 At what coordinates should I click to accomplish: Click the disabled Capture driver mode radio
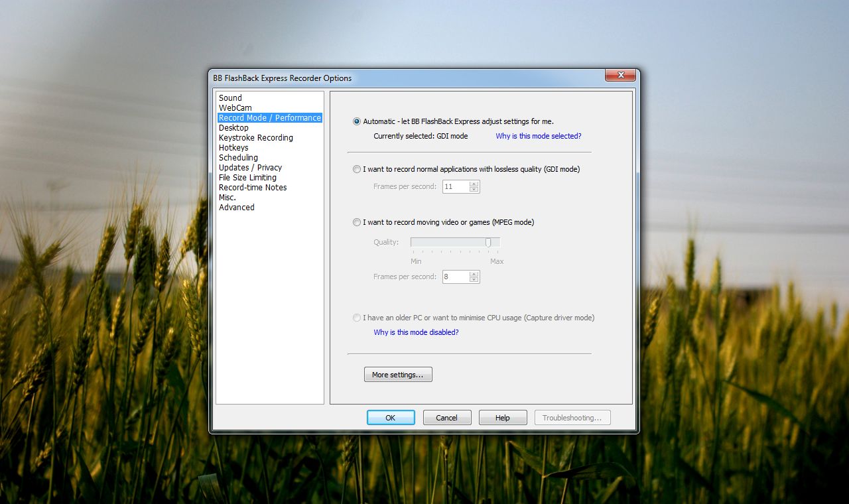(357, 318)
